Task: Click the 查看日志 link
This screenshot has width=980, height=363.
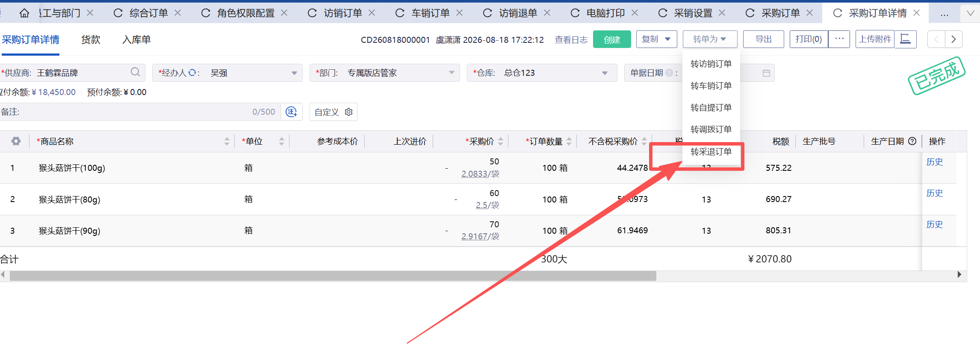Action: click(x=571, y=40)
